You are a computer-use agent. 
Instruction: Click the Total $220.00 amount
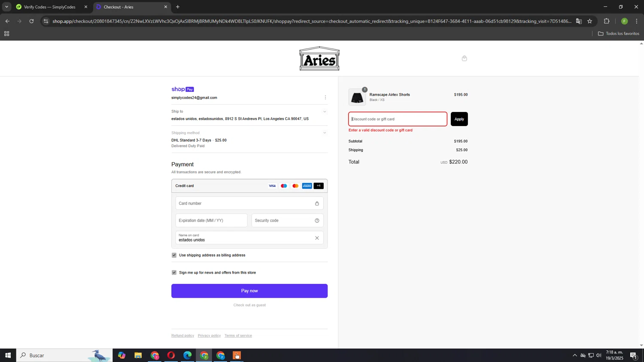(458, 162)
